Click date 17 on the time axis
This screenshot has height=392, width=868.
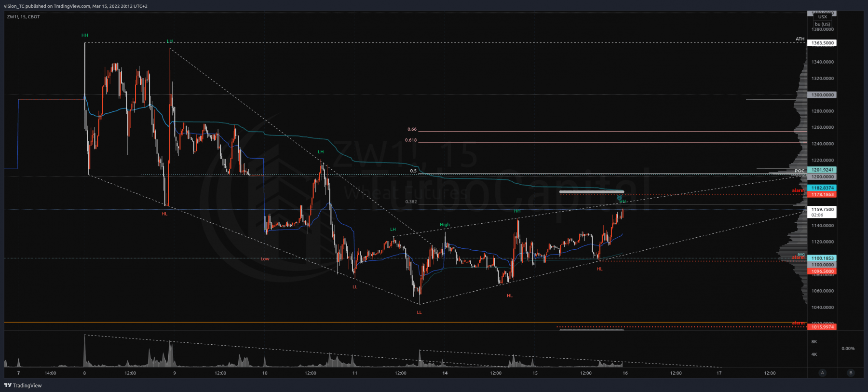point(719,373)
